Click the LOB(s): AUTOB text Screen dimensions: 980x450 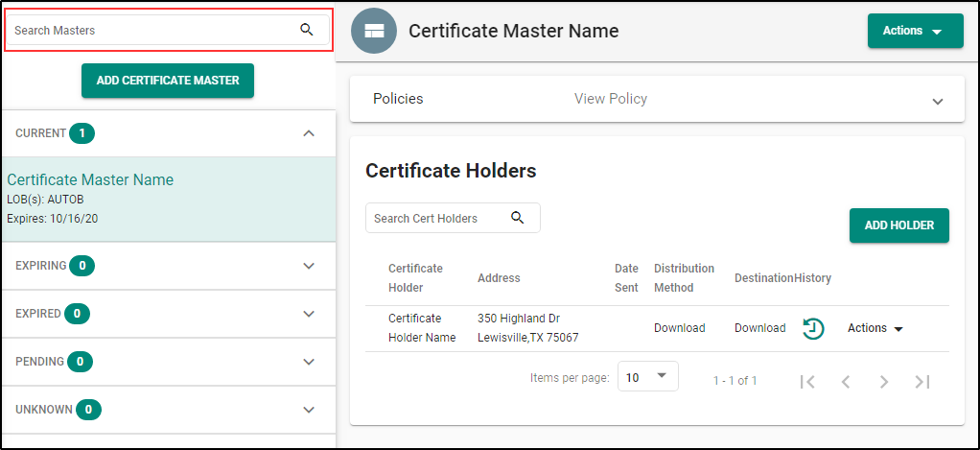(x=45, y=200)
